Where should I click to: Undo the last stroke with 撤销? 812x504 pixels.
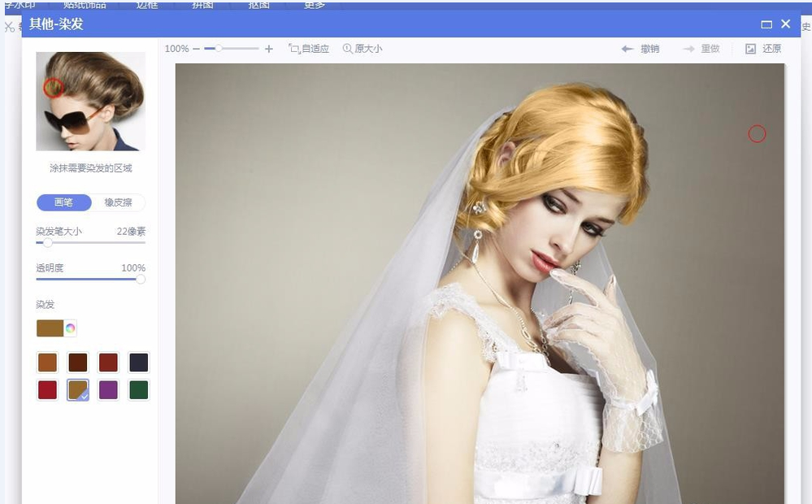[x=640, y=49]
